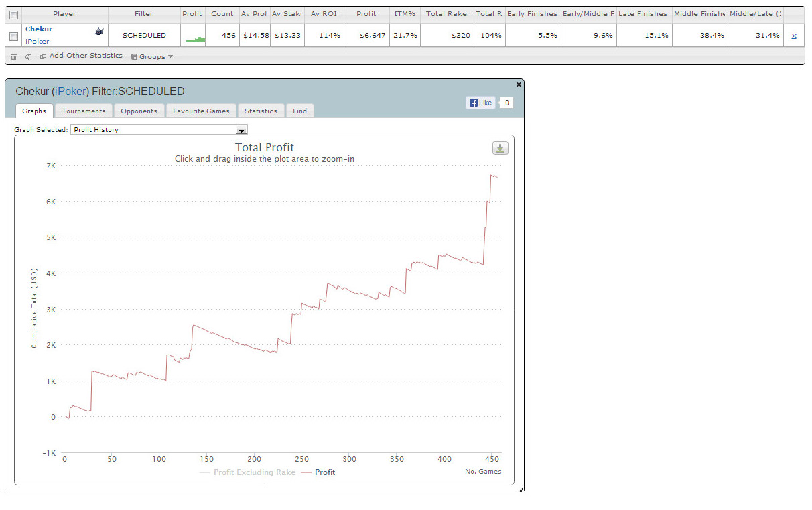Screen dimensions: 812x510
Task: Open the Graph Selected Profit History dropdown
Action: pos(159,129)
